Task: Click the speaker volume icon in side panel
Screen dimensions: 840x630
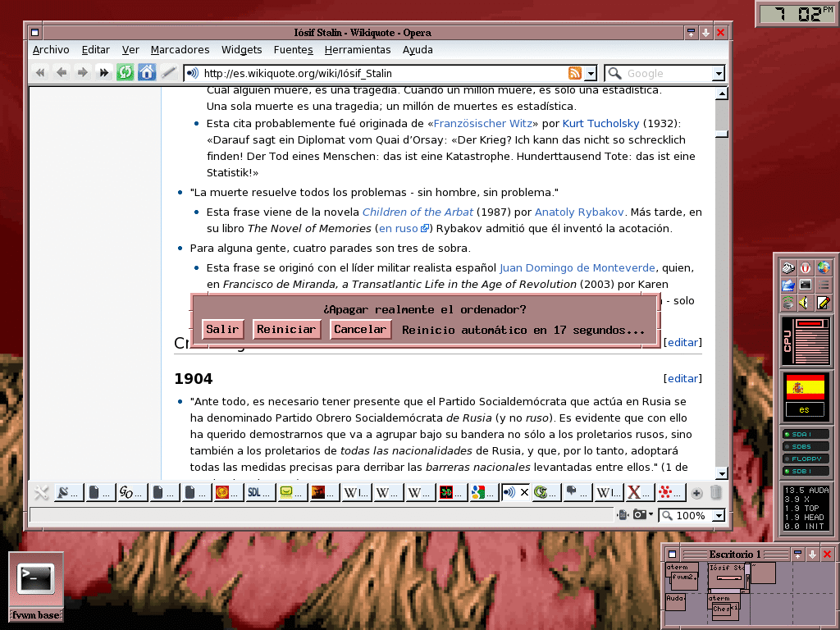Action: tap(805, 304)
